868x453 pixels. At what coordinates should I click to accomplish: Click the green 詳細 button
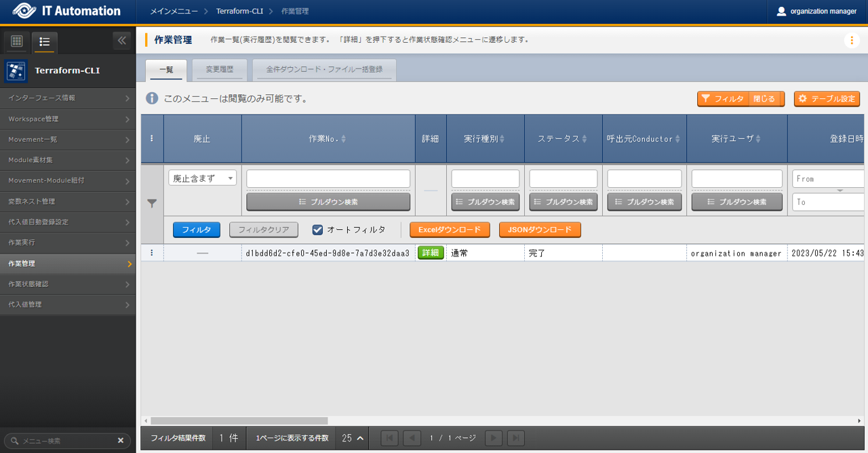click(431, 253)
